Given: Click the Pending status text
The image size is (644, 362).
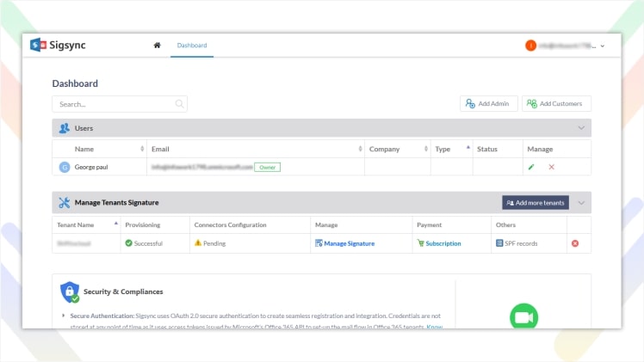Looking at the screenshot, I should pyautogui.click(x=214, y=243).
